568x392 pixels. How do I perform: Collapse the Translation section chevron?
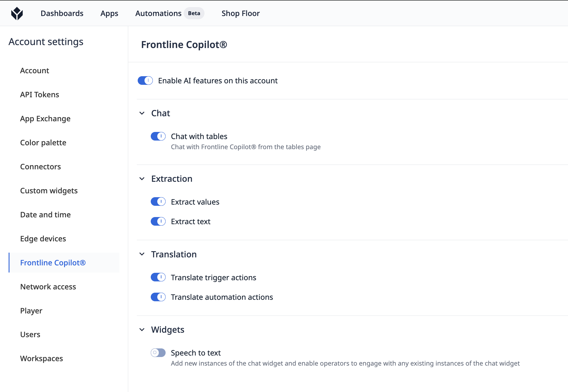(142, 254)
